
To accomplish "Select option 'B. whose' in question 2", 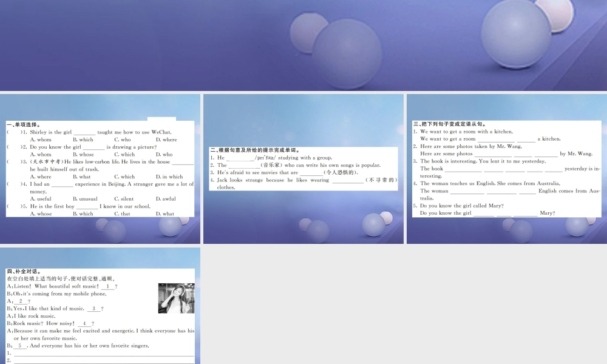I will (83, 154).
